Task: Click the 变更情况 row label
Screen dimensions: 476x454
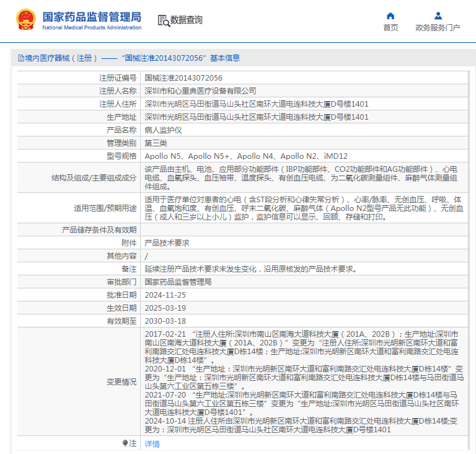Action: click(x=121, y=382)
